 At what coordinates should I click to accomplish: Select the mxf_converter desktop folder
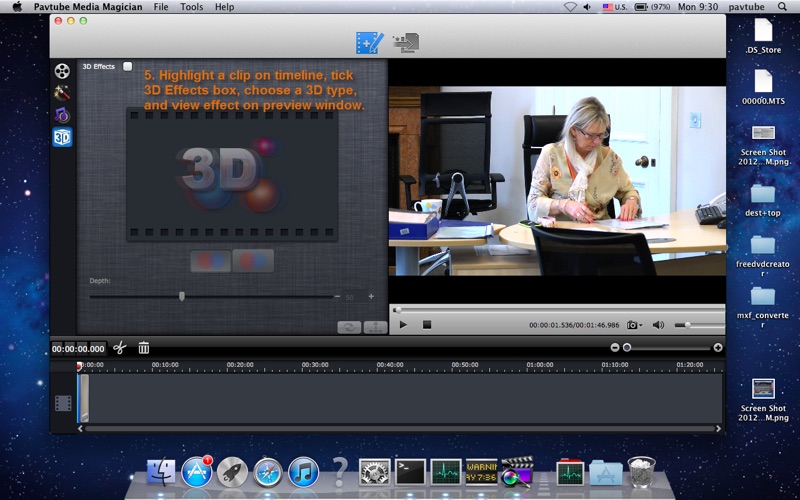[x=763, y=307]
